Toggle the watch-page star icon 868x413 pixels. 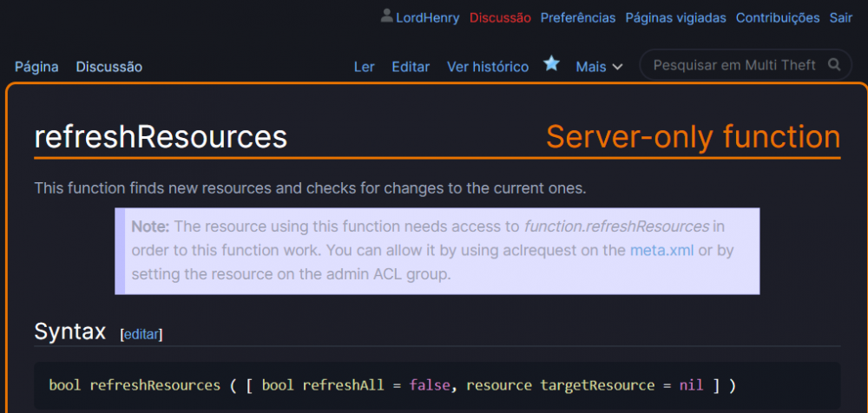(551, 64)
